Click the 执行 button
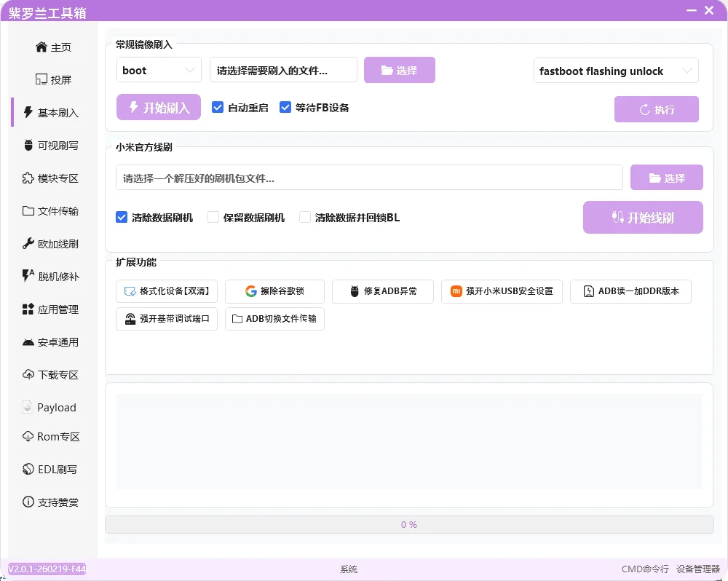Viewport: 728px width, 581px height. pos(657,109)
